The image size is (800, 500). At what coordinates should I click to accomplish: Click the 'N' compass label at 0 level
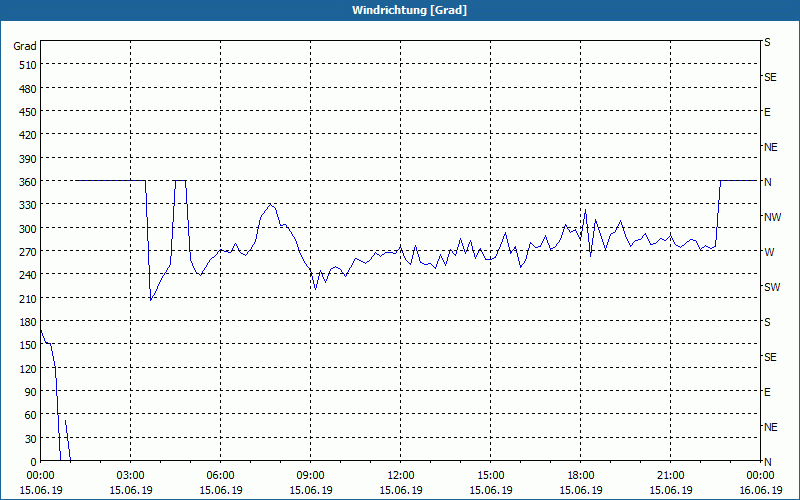[x=767, y=462]
